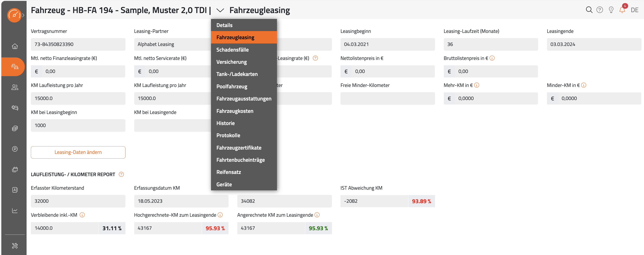This screenshot has height=255, width=644.
Task: Open the users icon in sidebar
Action: tap(15, 87)
